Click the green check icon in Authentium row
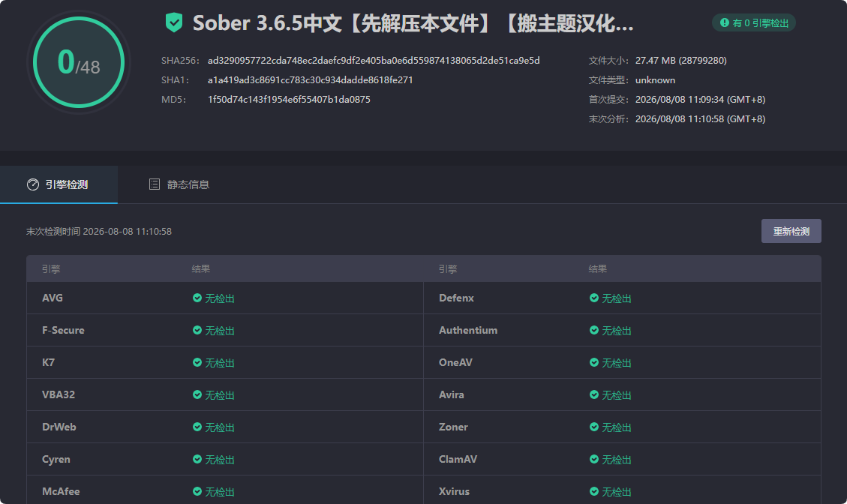The height and width of the screenshot is (504, 847). (594, 330)
